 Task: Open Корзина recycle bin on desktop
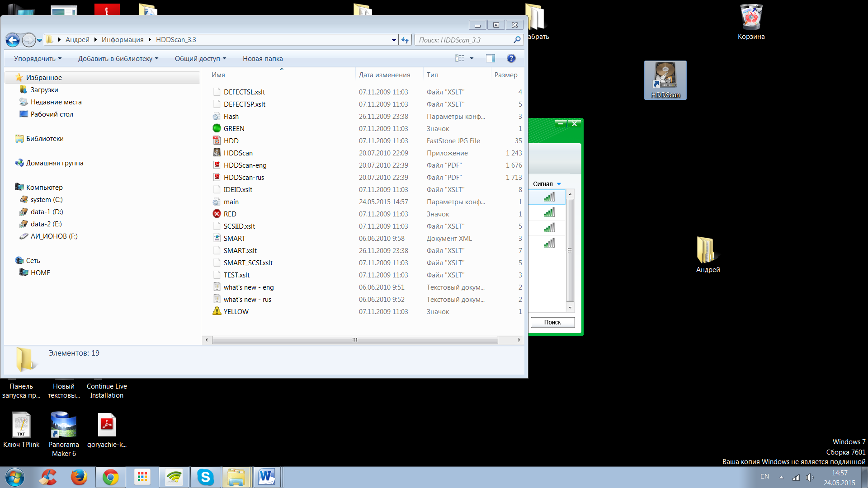(751, 21)
